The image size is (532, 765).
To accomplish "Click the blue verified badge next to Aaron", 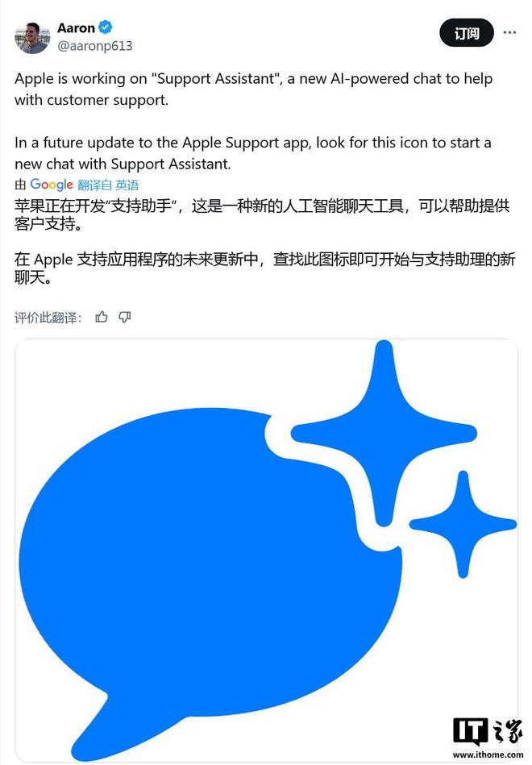I will 105,27.
